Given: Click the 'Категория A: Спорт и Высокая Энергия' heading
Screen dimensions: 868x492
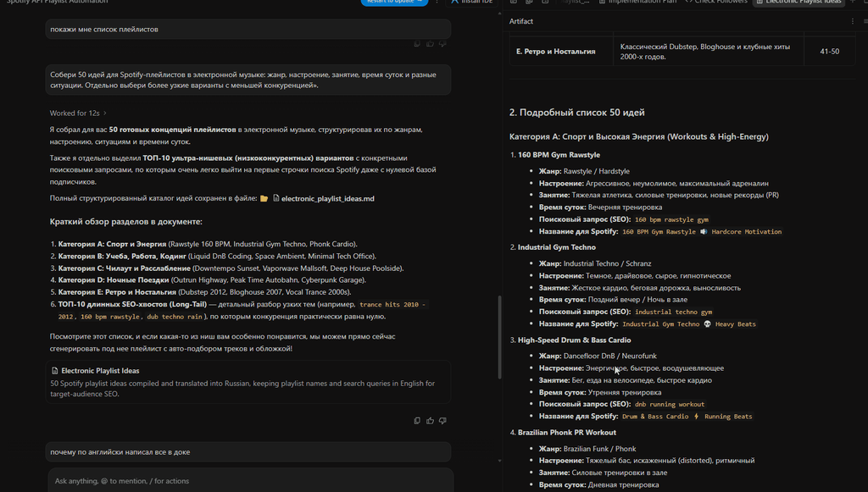Looking at the screenshot, I should tap(639, 136).
